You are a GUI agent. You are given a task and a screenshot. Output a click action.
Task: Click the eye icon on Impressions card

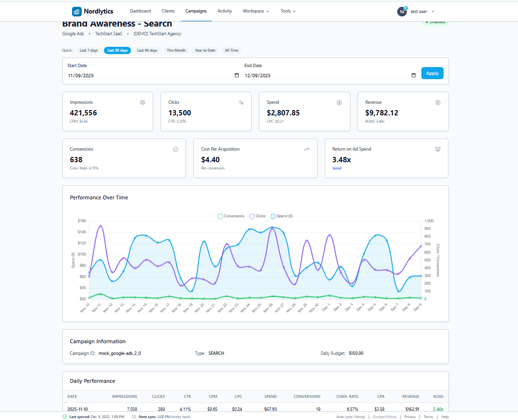point(143,102)
